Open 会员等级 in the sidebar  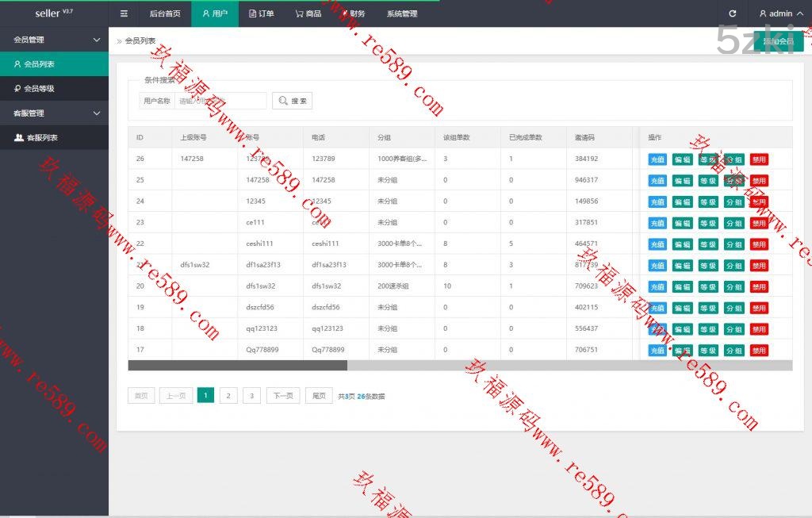(x=39, y=89)
